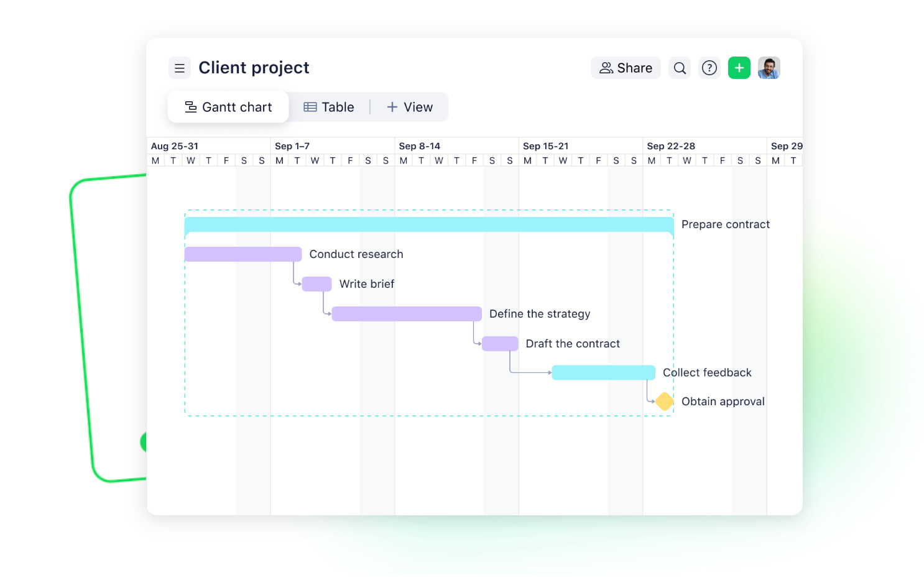Select the Draft the contract task bar
Screen dimensions: 924x583
pyautogui.click(x=499, y=343)
